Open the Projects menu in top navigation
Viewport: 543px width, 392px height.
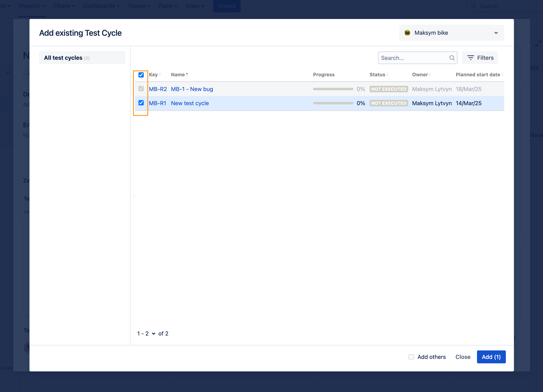tap(32, 6)
